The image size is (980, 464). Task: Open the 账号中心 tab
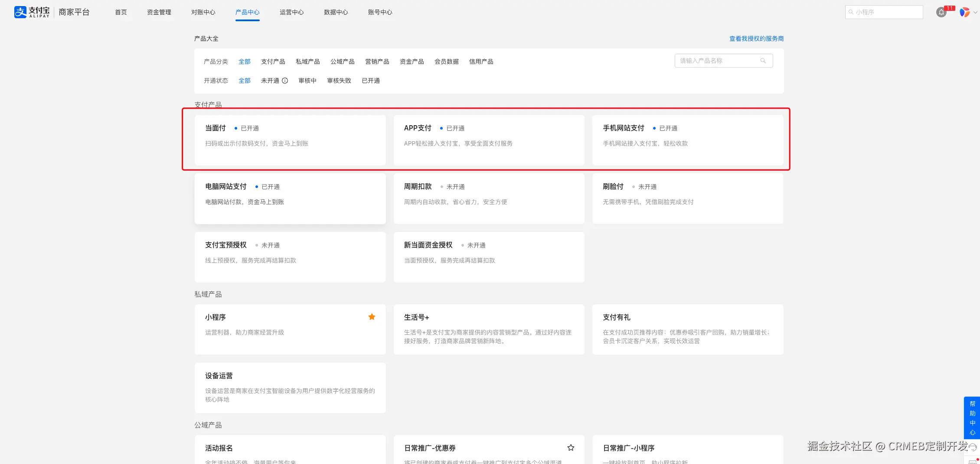380,12
